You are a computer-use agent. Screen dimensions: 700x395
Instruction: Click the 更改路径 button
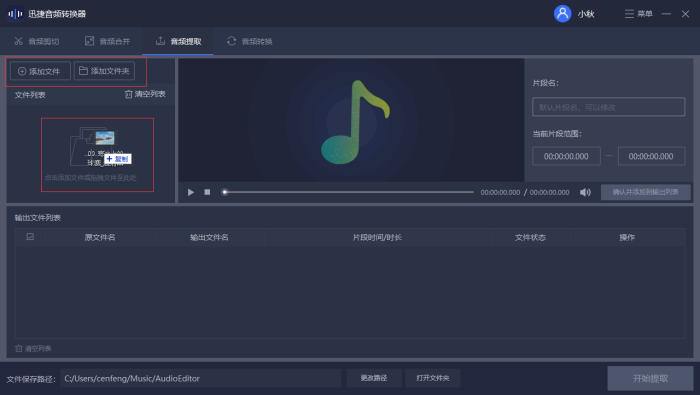(374, 378)
